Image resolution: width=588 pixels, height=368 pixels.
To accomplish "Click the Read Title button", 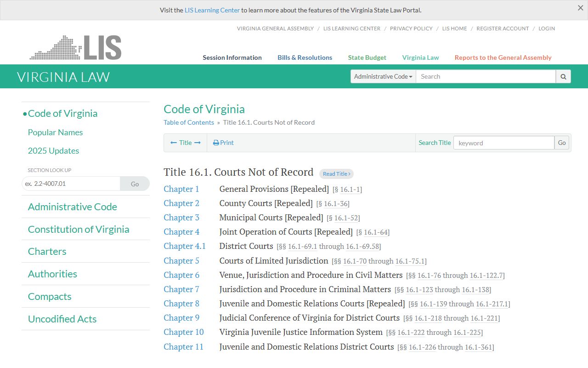I will [336, 174].
